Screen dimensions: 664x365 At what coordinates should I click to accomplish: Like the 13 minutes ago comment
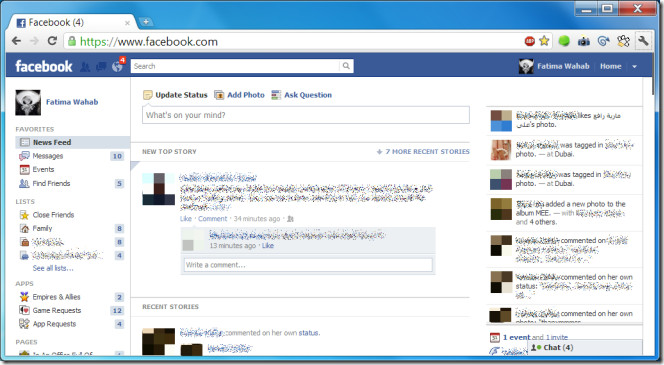coord(268,246)
